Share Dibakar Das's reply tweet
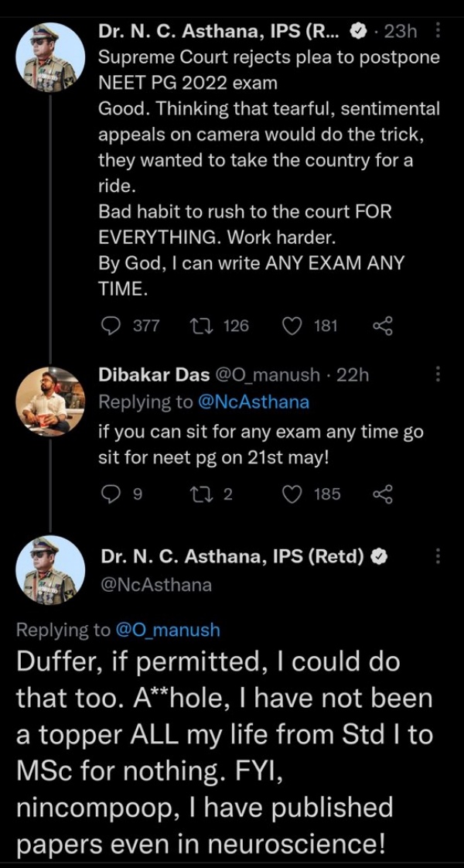The width and height of the screenshot is (464, 868). pyautogui.click(x=383, y=493)
